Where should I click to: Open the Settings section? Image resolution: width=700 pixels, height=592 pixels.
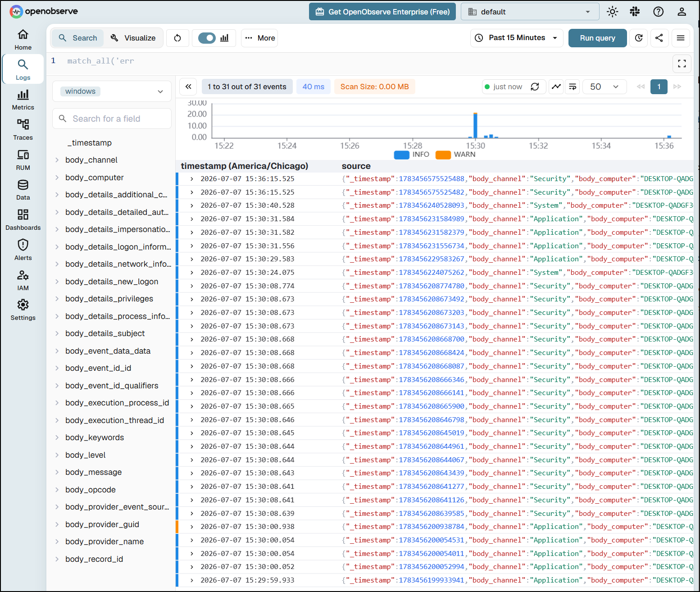(x=23, y=310)
